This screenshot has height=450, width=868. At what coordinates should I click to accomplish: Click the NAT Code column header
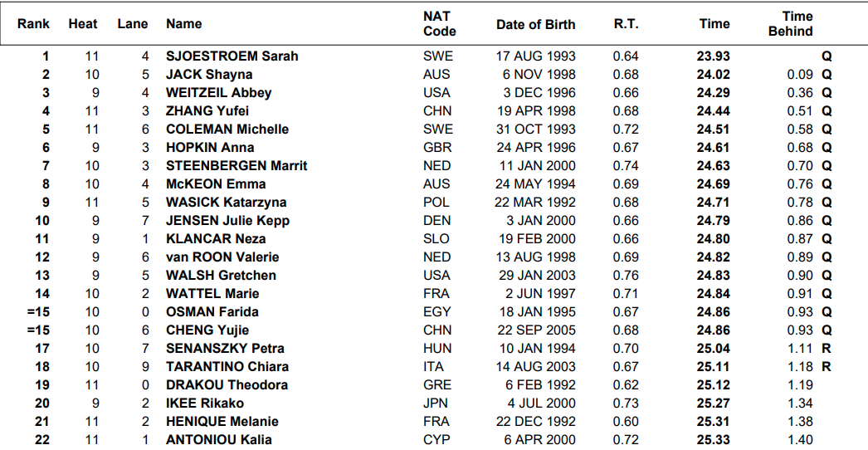[x=439, y=23]
